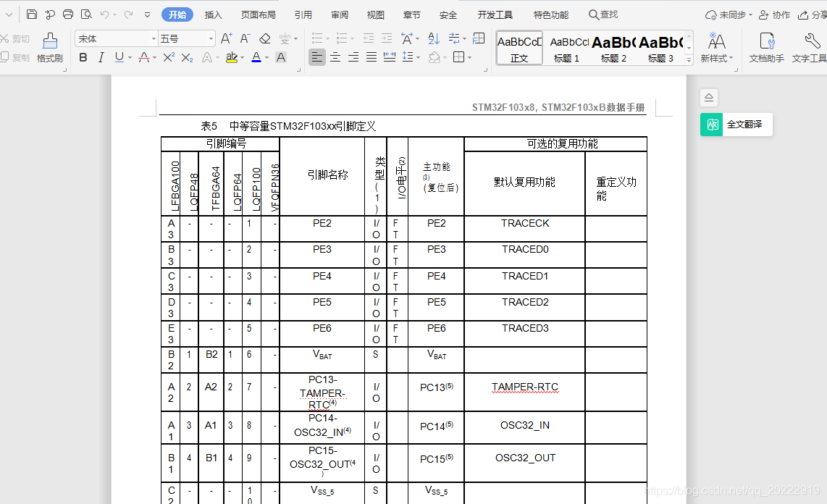
Task: Click the 协作 (Collaborate) button
Action: pyautogui.click(x=774, y=14)
